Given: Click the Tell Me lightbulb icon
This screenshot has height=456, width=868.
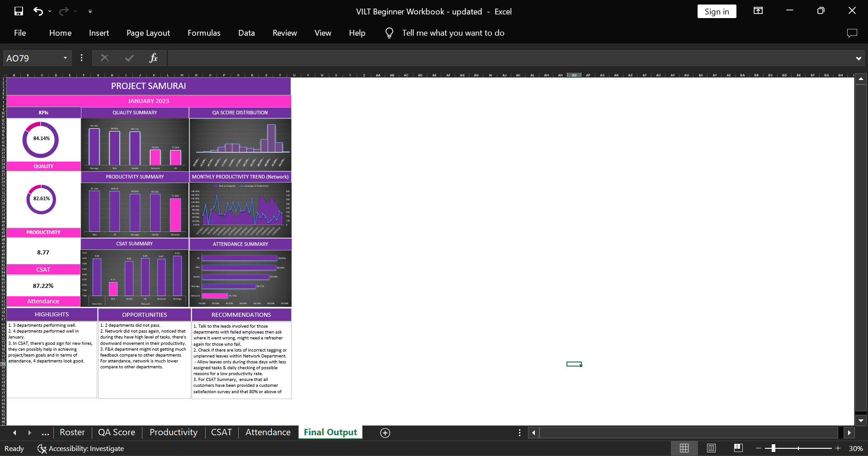Looking at the screenshot, I should [389, 33].
